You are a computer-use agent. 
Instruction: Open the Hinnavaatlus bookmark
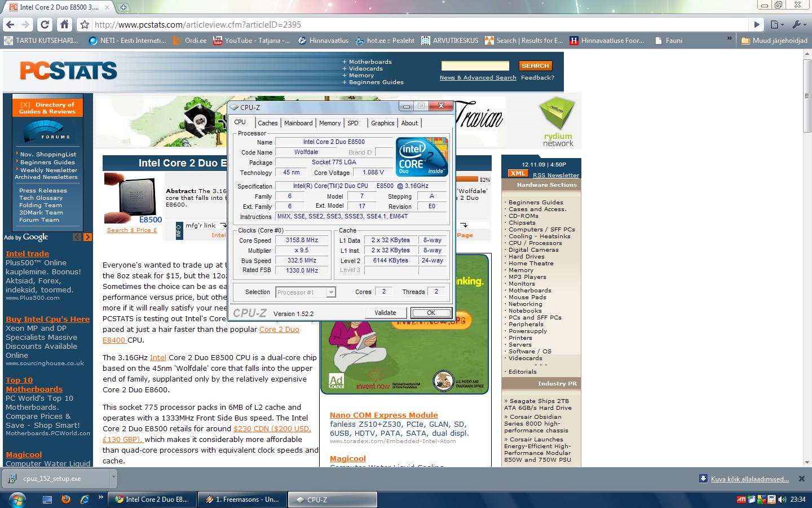click(323, 41)
